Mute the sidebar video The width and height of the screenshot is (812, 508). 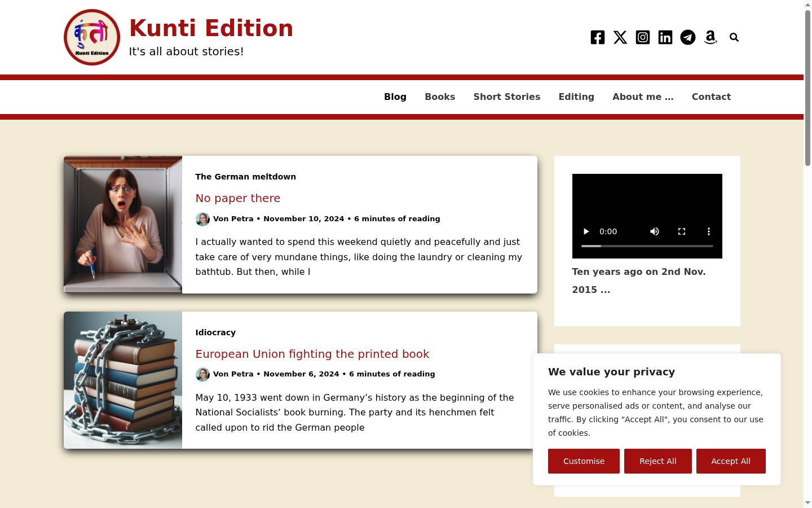[655, 231]
